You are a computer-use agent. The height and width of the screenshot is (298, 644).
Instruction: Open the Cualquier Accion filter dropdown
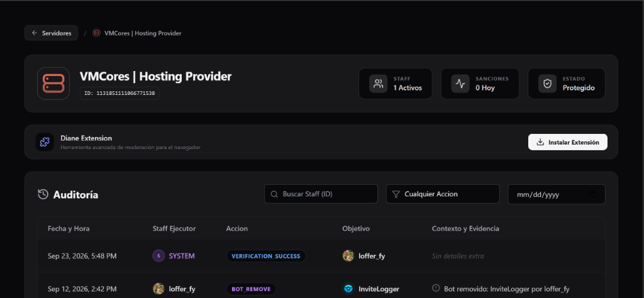[x=443, y=194]
